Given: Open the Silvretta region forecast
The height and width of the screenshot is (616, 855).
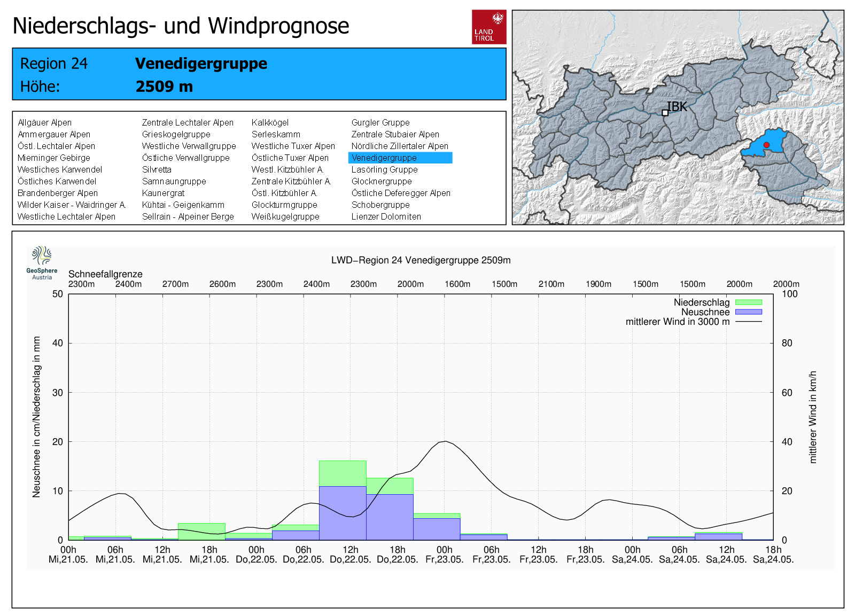Looking at the screenshot, I should (157, 170).
